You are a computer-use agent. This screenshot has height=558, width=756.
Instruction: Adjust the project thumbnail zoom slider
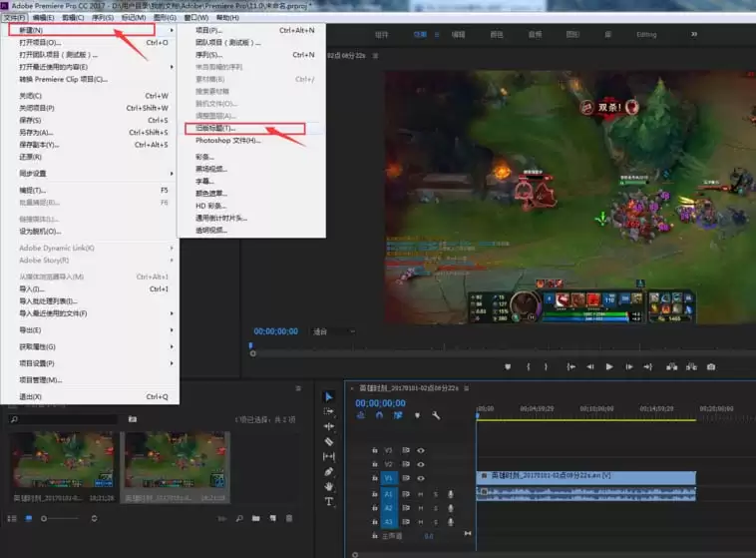click(x=60, y=518)
